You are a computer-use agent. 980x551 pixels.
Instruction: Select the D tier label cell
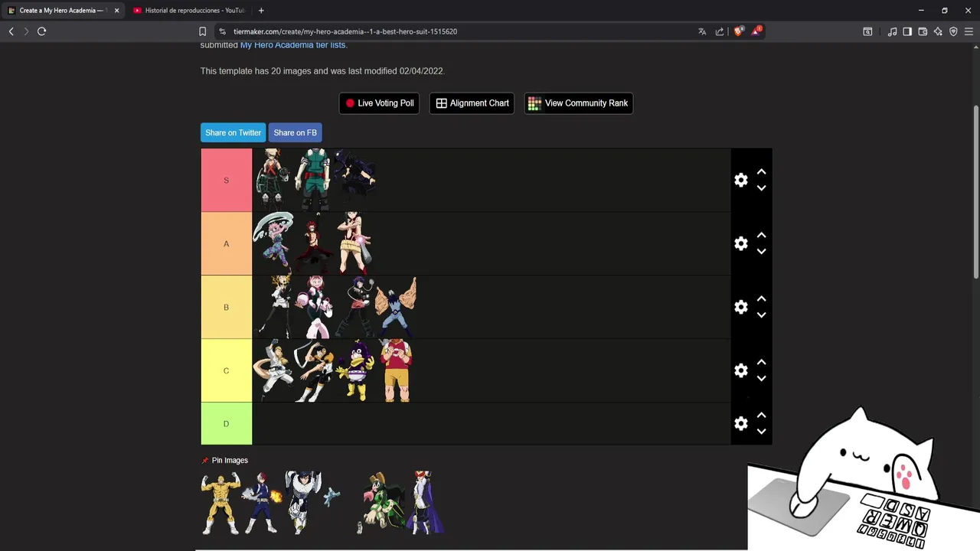pyautogui.click(x=226, y=423)
